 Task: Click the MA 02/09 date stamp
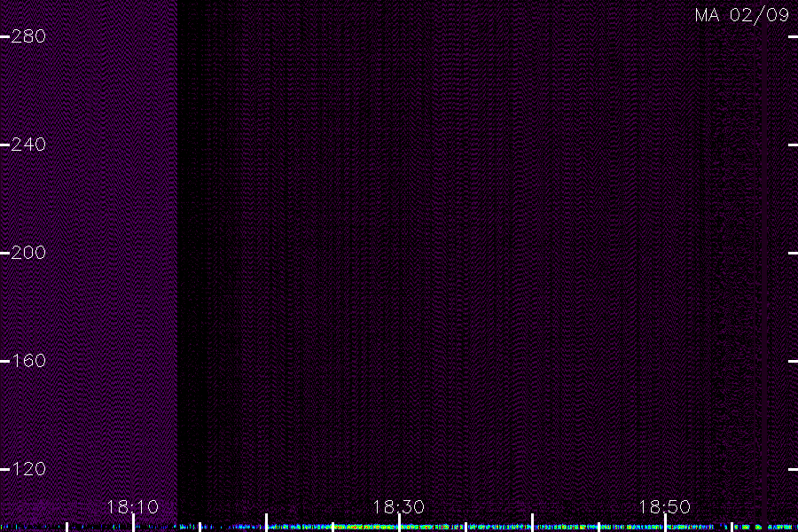coord(742,15)
